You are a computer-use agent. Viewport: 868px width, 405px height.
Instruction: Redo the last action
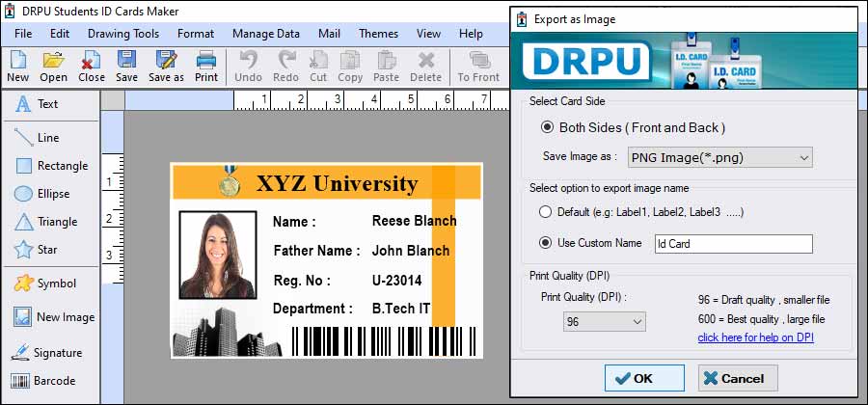(x=285, y=67)
